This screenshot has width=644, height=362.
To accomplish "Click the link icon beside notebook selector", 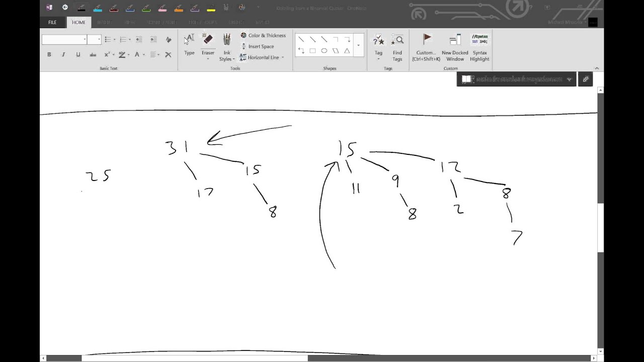I will pos(586,79).
